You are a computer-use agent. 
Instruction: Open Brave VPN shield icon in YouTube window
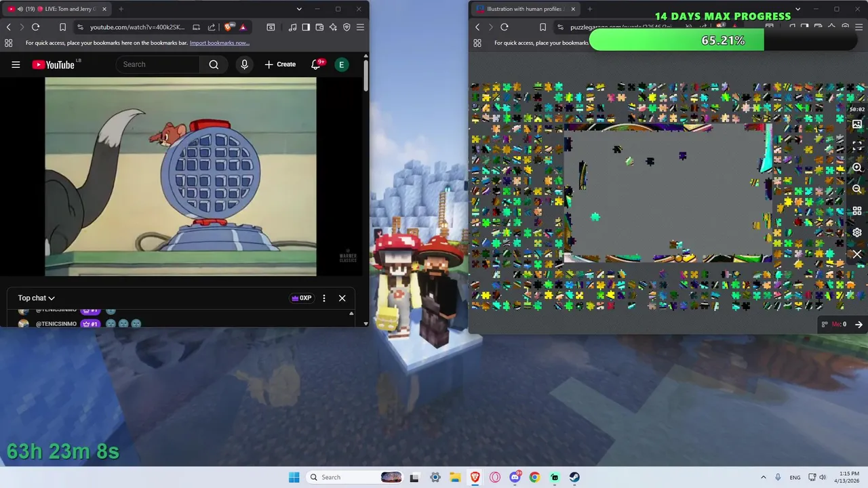(x=347, y=27)
